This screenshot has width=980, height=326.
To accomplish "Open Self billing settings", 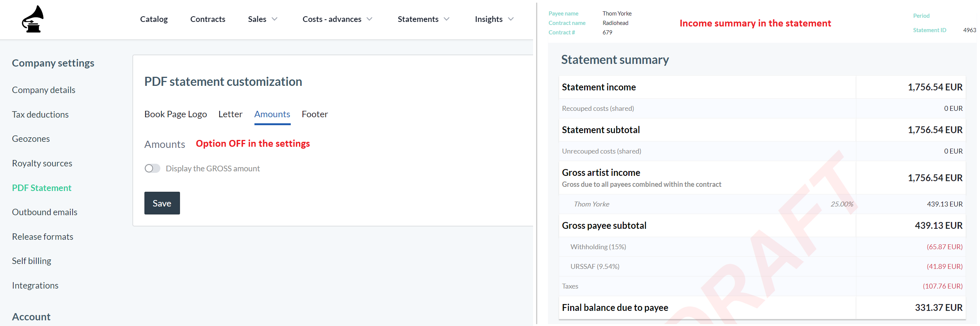I will pos(31,261).
